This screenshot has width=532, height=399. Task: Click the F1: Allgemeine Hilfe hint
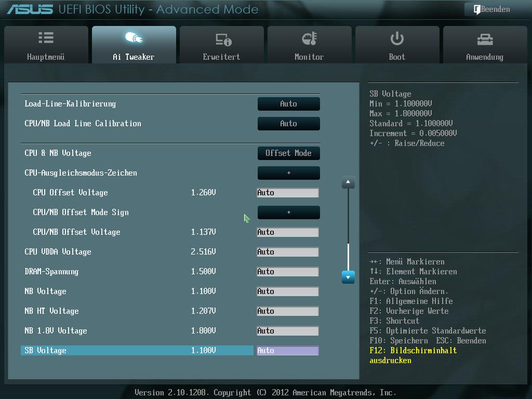(x=411, y=301)
